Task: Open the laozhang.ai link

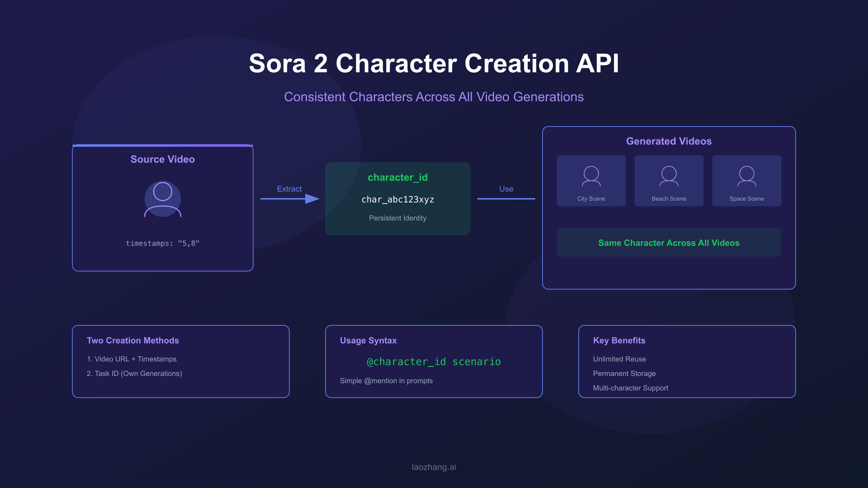Action: (x=434, y=467)
